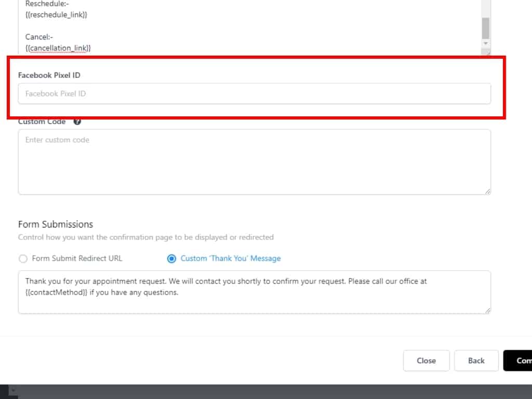Viewport: 532px width, 399px height.
Task: Click resize grip of Thank You message box
Action: tap(487, 310)
